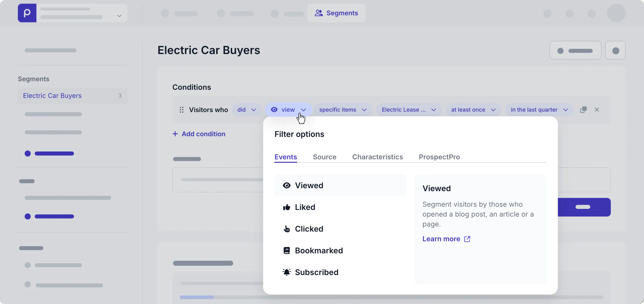Screen dimensions: 644x304
Task: Switch to the ProspectPro tab
Action: click(x=439, y=157)
